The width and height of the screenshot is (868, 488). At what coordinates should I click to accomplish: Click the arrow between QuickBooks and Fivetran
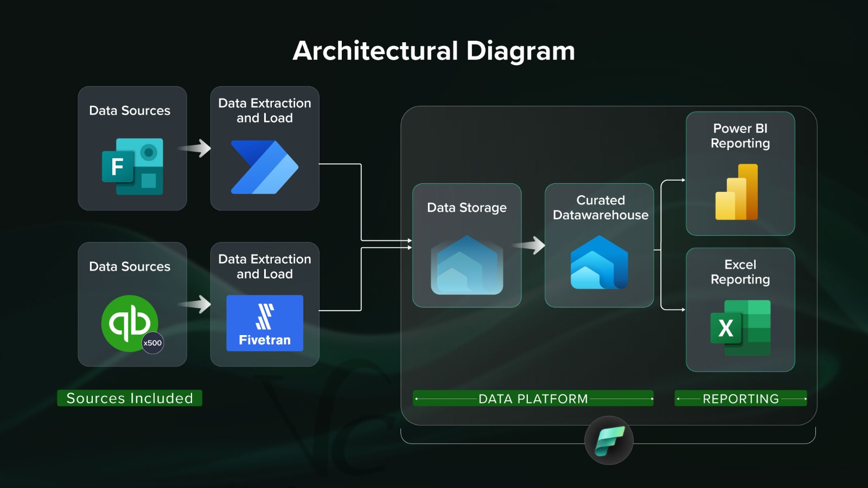195,304
